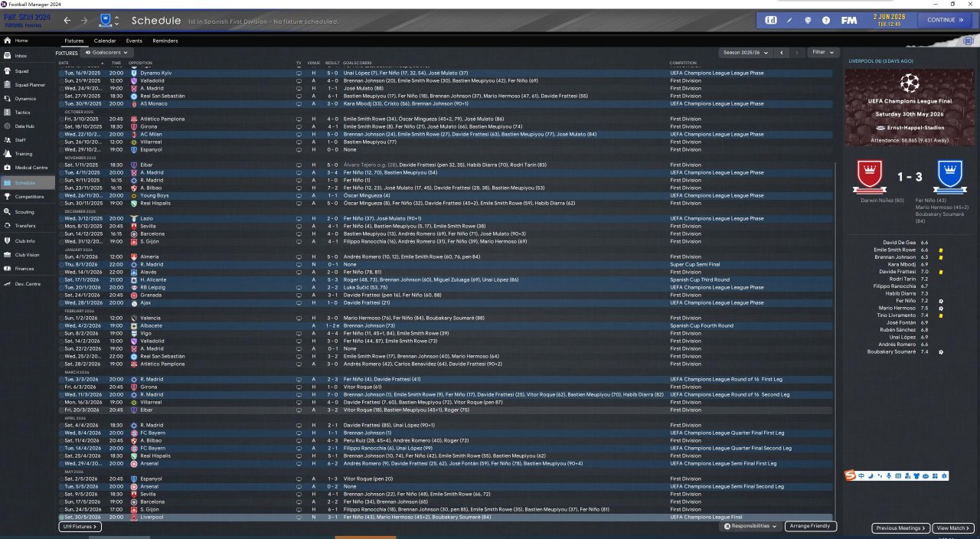
Task: Toggle Chinese/English input mode icon
Action: [861, 476]
